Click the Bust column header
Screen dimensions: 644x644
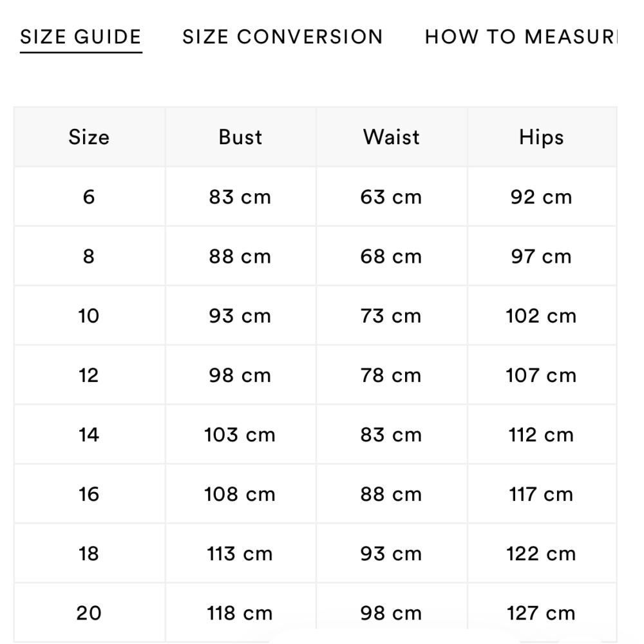pyautogui.click(x=240, y=137)
